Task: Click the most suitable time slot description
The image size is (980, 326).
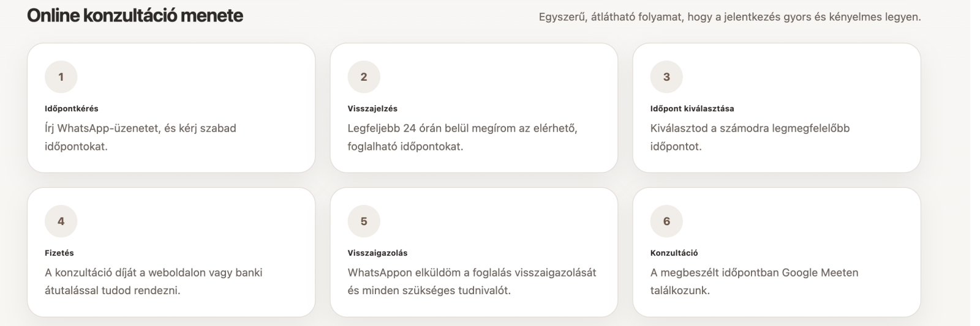Action: pyautogui.click(x=750, y=138)
